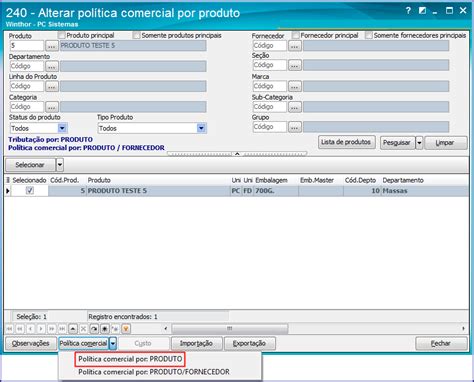Choose Política comercial por: PRODUTO

[130, 359]
